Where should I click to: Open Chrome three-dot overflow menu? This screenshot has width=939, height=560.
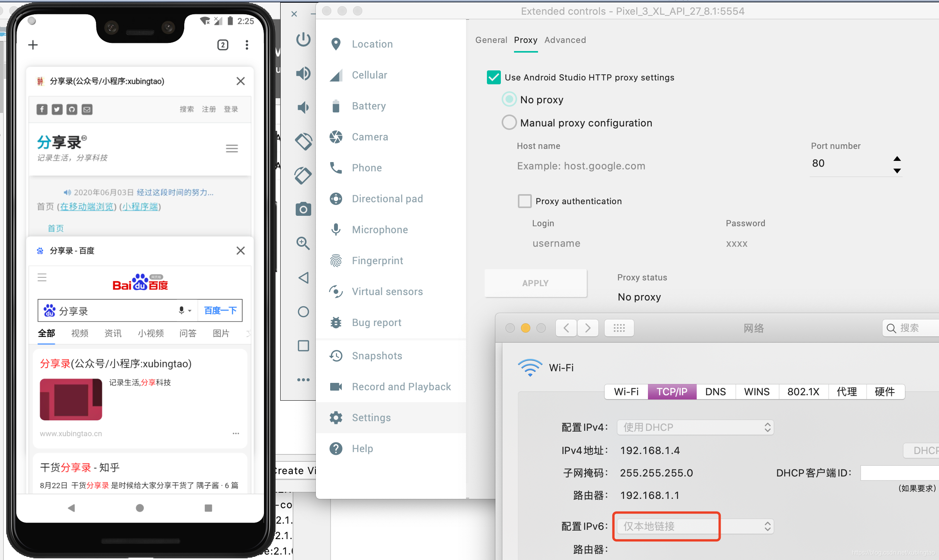[247, 45]
